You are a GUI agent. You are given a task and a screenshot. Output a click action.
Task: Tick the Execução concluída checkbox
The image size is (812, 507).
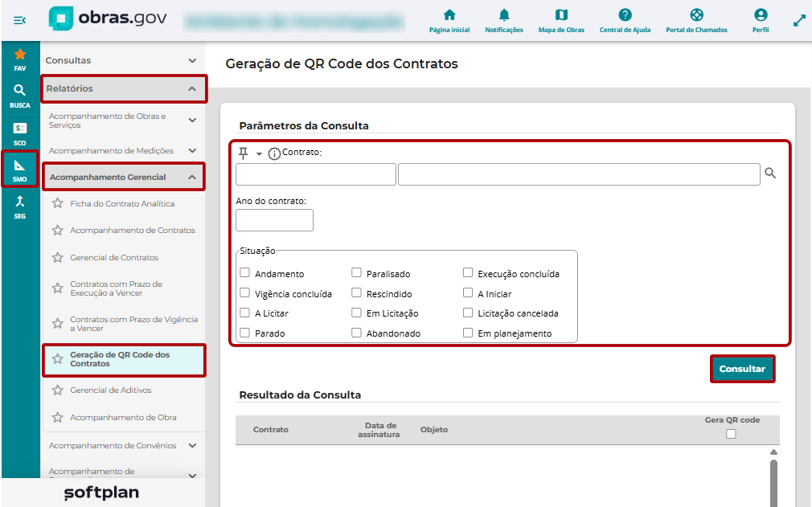468,272
